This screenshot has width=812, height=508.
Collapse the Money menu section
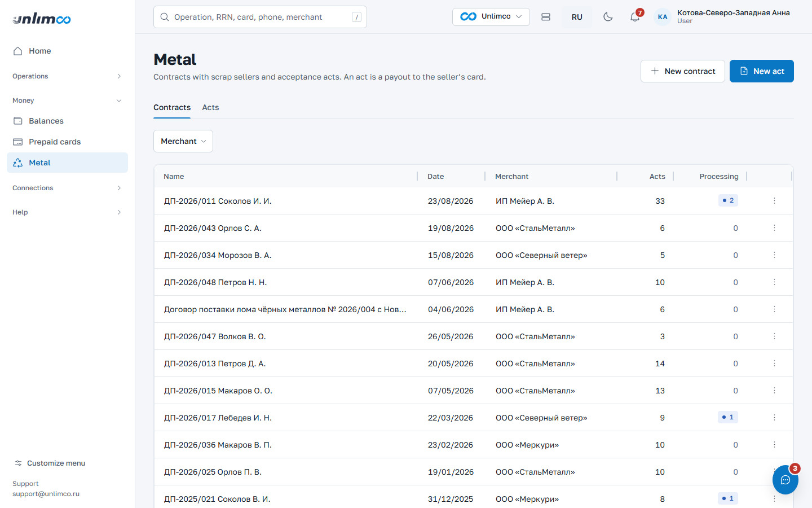coord(67,100)
